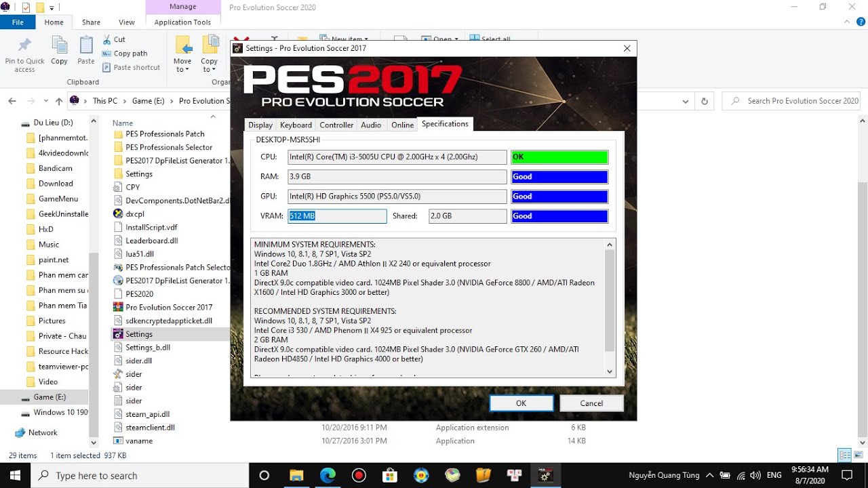
Task: Click the volume speaker tray icon
Action: point(757,476)
